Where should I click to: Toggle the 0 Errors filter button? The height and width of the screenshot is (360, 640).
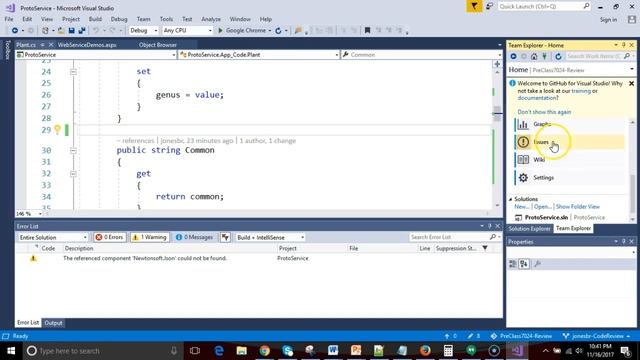click(109, 237)
